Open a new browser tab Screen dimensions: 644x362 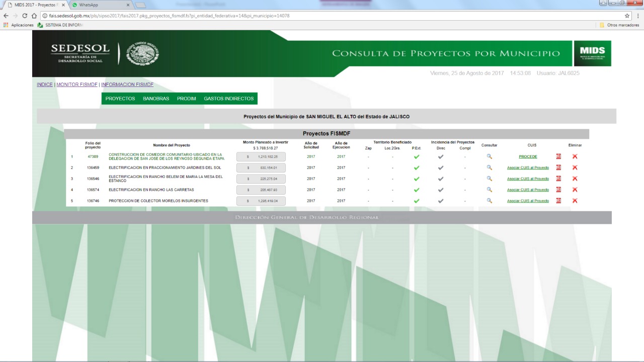140,5
